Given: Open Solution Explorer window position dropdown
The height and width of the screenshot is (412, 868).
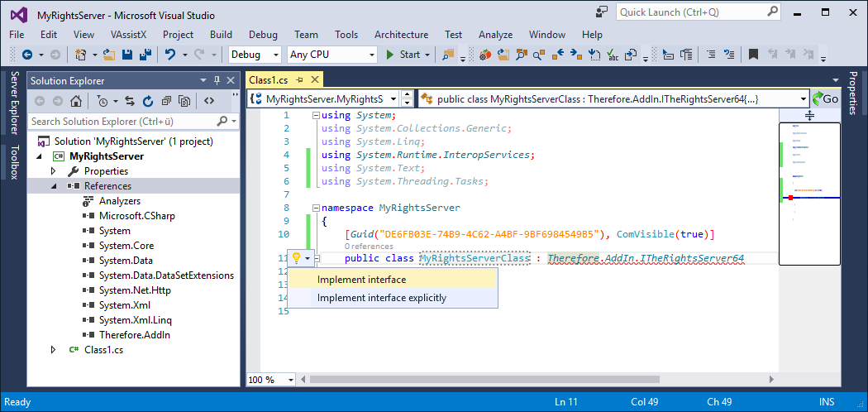Looking at the screenshot, I should click(203, 81).
